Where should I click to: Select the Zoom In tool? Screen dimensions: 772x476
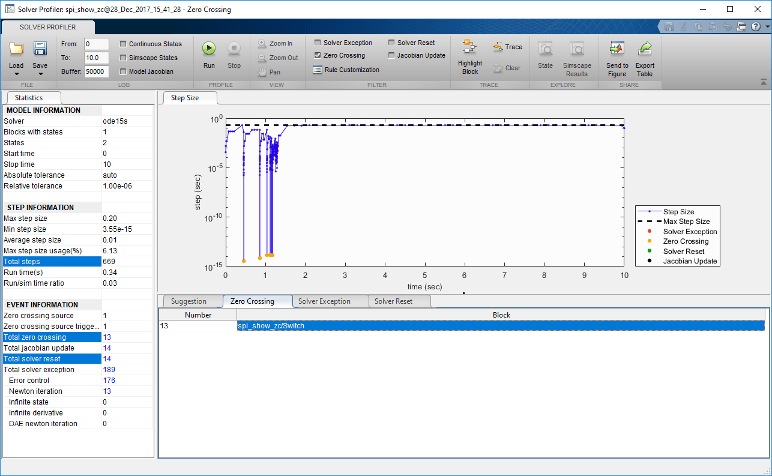277,44
